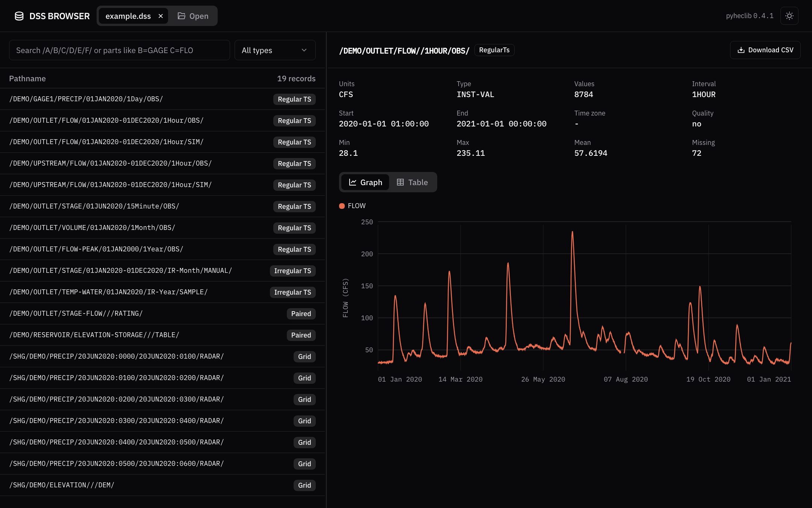812x508 pixels.
Task: Select the RADAR precip 0500-0600 grid record
Action: (162, 464)
